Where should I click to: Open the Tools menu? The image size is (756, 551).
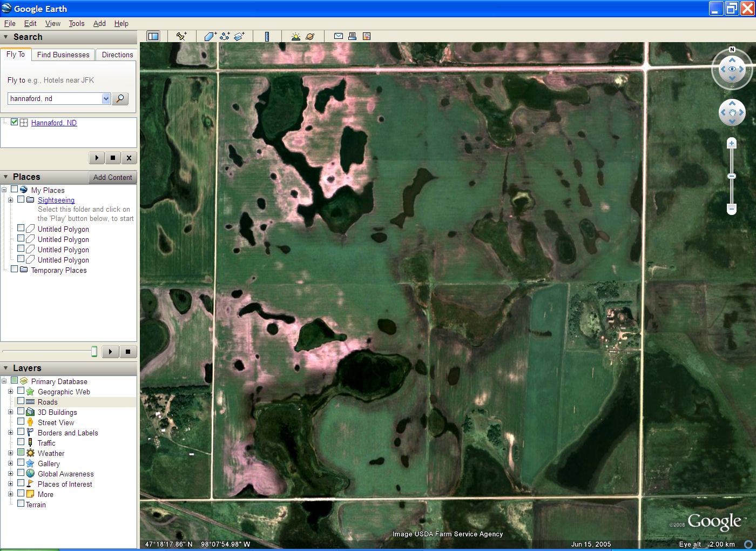[x=77, y=23]
